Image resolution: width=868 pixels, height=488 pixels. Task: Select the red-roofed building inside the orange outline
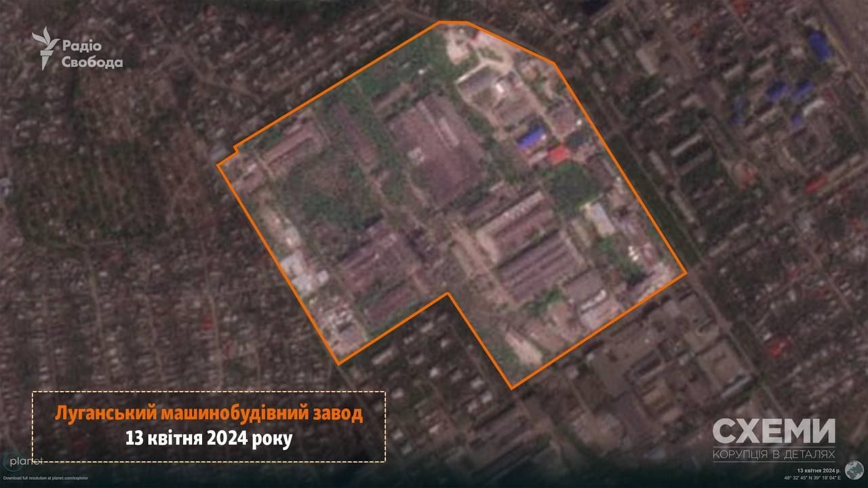click(558, 155)
